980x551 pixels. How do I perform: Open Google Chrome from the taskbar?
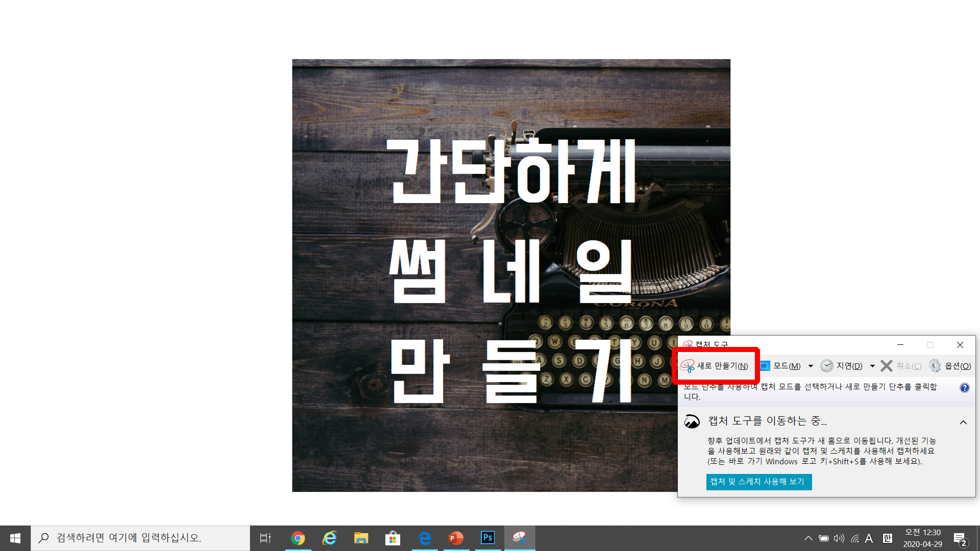[298, 538]
